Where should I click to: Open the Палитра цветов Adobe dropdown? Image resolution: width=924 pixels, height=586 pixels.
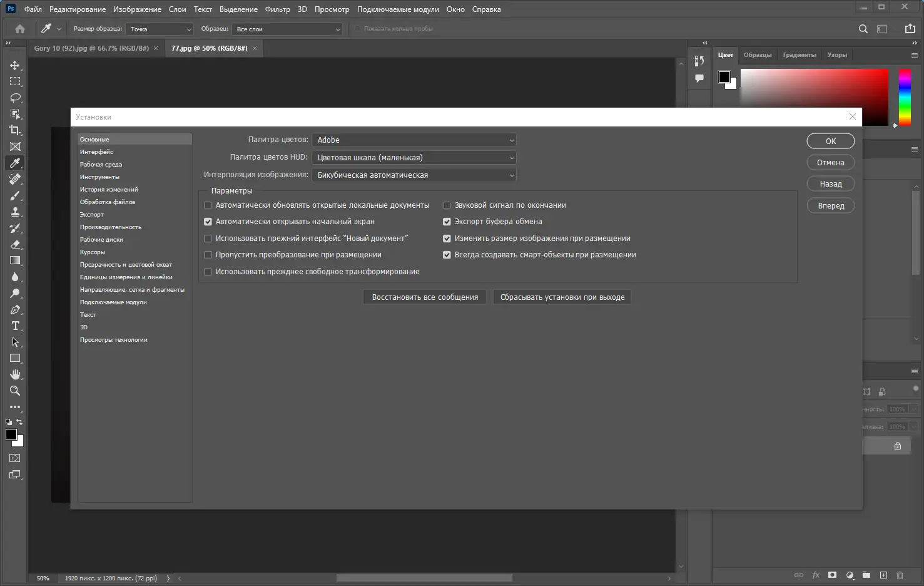pyautogui.click(x=414, y=140)
